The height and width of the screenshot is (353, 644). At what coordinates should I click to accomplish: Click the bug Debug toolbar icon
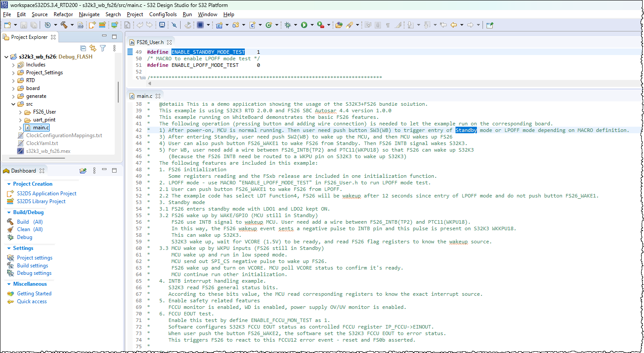tap(288, 25)
